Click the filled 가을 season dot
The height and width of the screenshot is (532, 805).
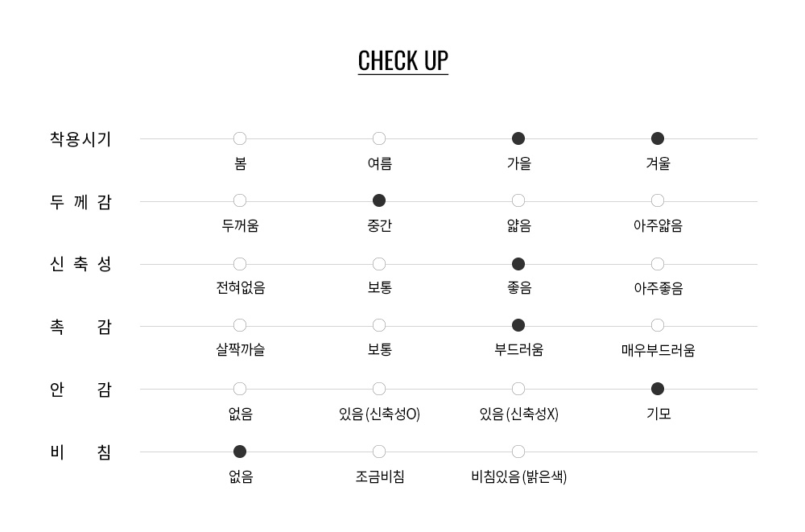pos(518,138)
